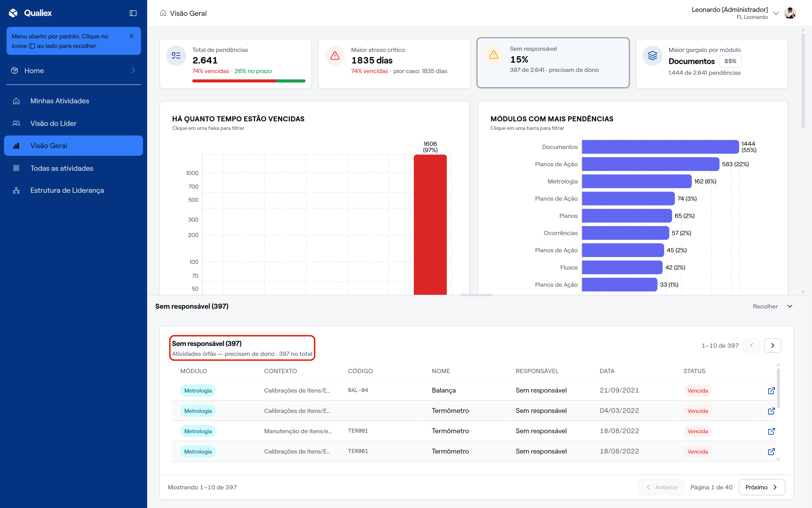
Task: Click the Próximo pagination button
Action: pyautogui.click(x=762, y=487)
